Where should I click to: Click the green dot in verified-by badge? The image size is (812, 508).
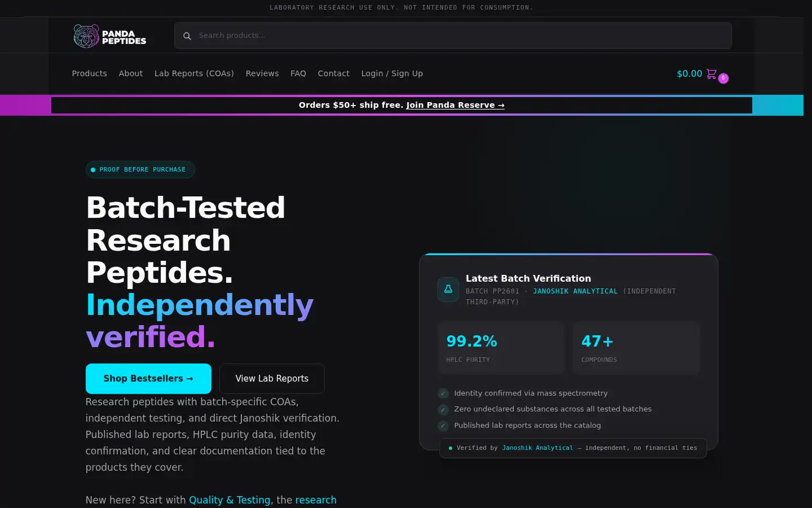point(451,448)
